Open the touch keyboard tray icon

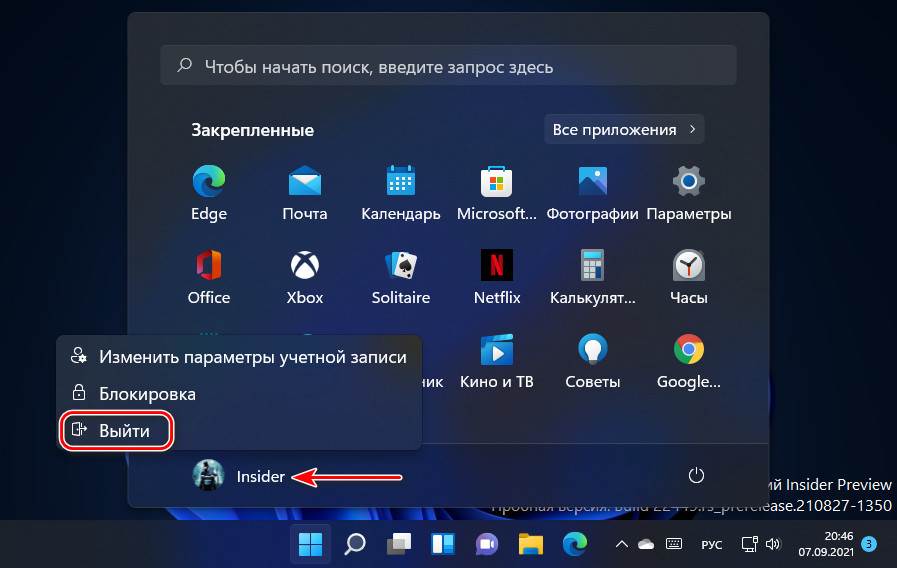674,544
